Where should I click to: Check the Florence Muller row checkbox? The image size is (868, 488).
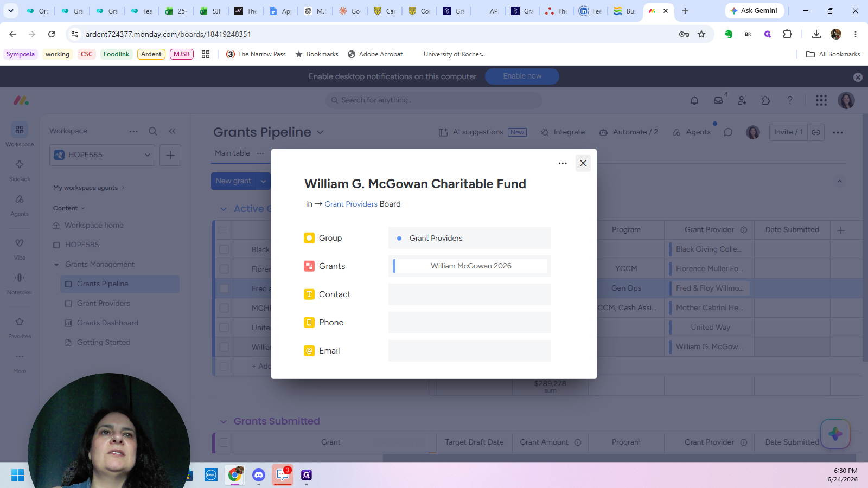[x=224, y=269]
